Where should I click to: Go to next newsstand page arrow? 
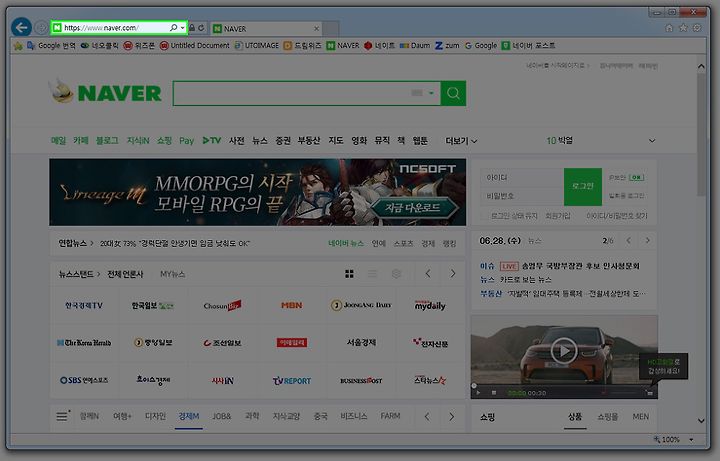pyautogui.click(x=453, y=274)
